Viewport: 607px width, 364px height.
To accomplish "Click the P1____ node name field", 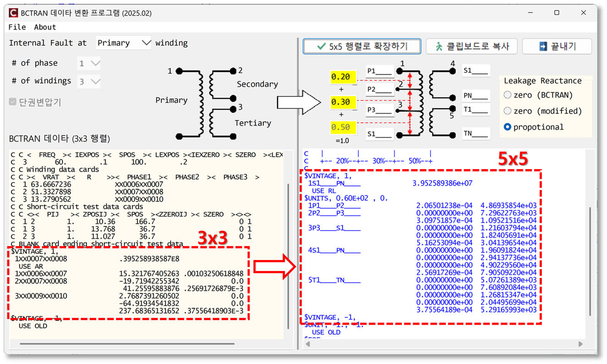I will (380, 71).
